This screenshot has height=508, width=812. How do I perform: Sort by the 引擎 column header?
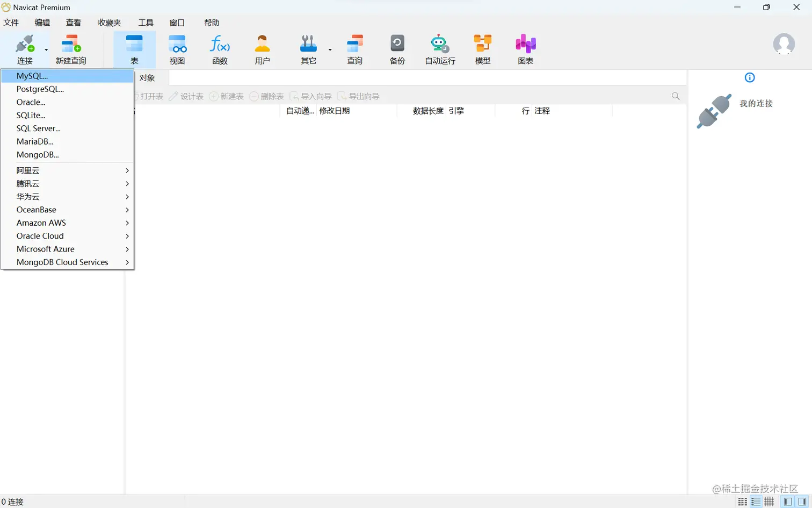click(456, 111)
